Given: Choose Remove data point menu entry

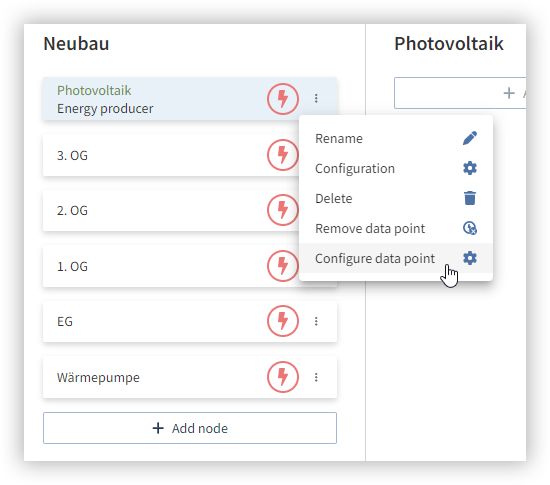Looking at the screenshot, I should click(x=396, y=228).
